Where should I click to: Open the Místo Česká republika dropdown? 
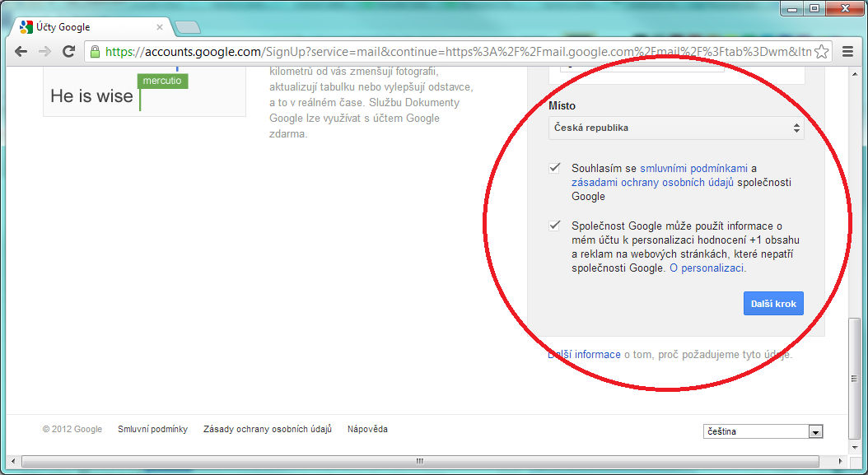(x=676, y=128)
